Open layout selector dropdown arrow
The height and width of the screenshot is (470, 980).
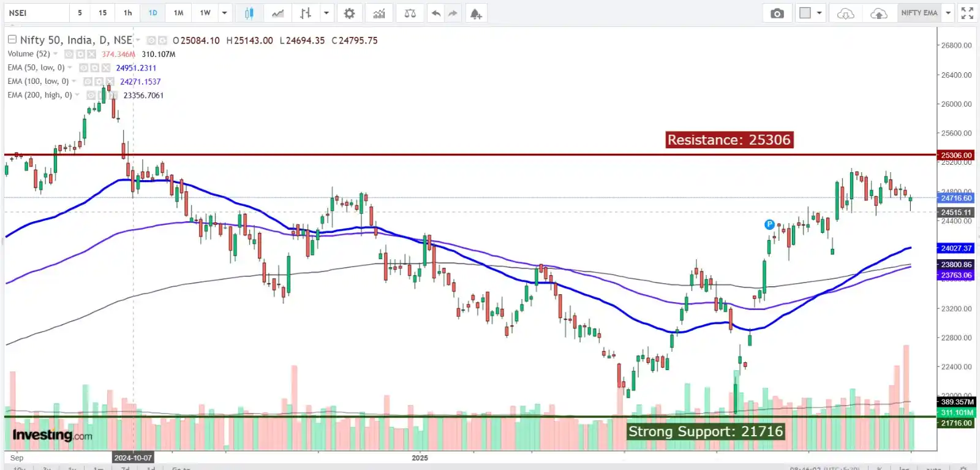(x=820, y=13)
